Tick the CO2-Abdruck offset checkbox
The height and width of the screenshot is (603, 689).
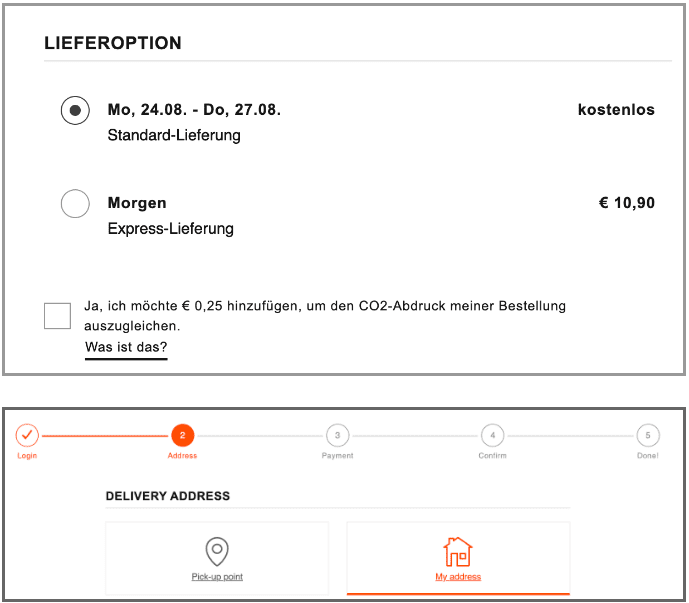click(x=57, y=316)
